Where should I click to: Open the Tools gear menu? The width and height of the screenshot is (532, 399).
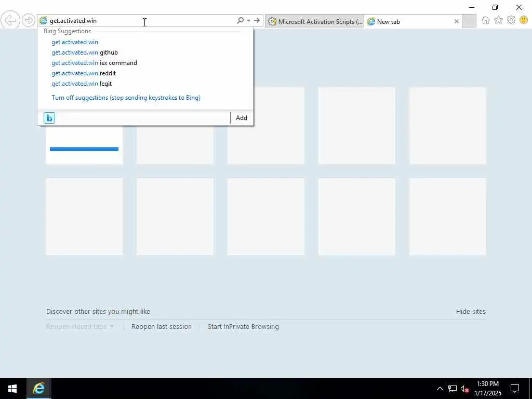pyautogui.click(x=511, y=20)
